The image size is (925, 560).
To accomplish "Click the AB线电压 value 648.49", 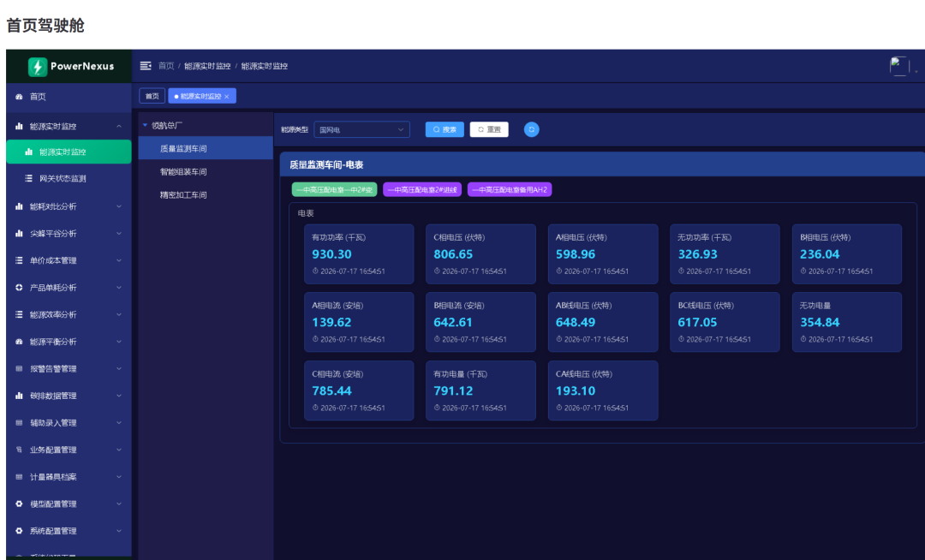I will pyautogui.click(x=576, y=323).
